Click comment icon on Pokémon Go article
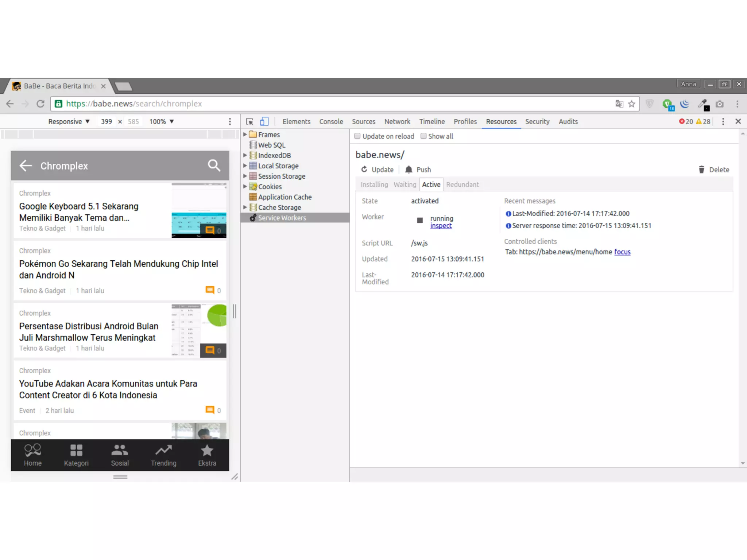Viewport: 747px width, 560px height. pos(210,290)
